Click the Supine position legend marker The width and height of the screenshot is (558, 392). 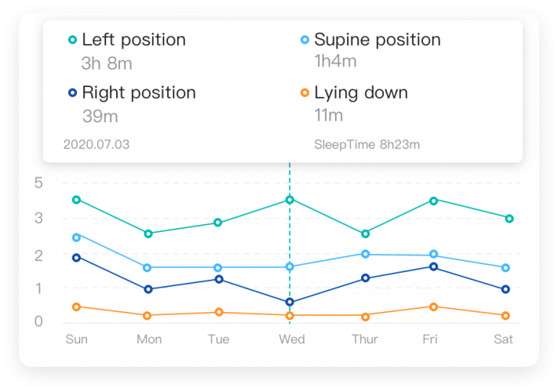point(305,40)
